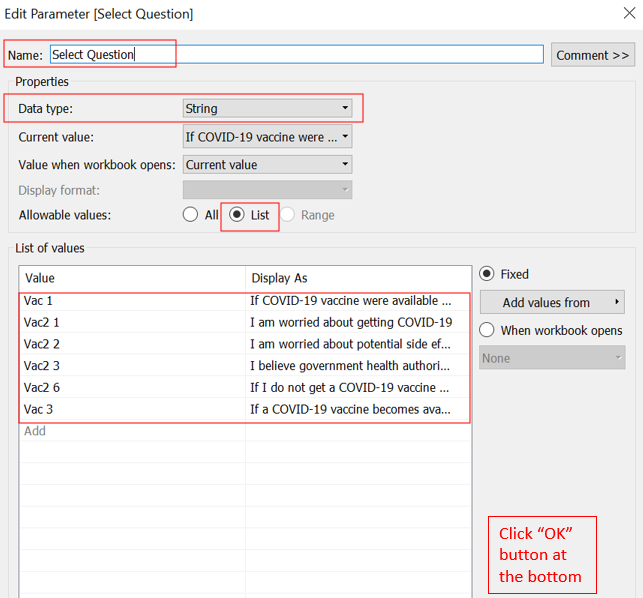The height and width of the screenshot is (598, 643).
Task: Click Add to enter new list value
Action: tap(35, 431)
